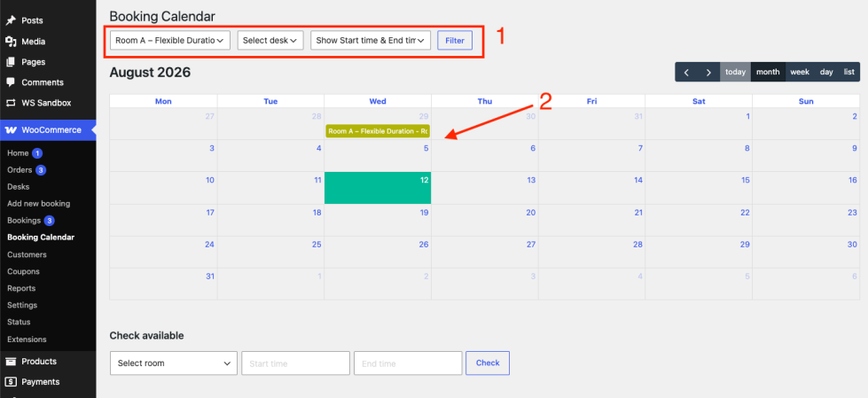868x398 pixels.
Task: Click the Payments dollar icon
Action: point(11,382)
